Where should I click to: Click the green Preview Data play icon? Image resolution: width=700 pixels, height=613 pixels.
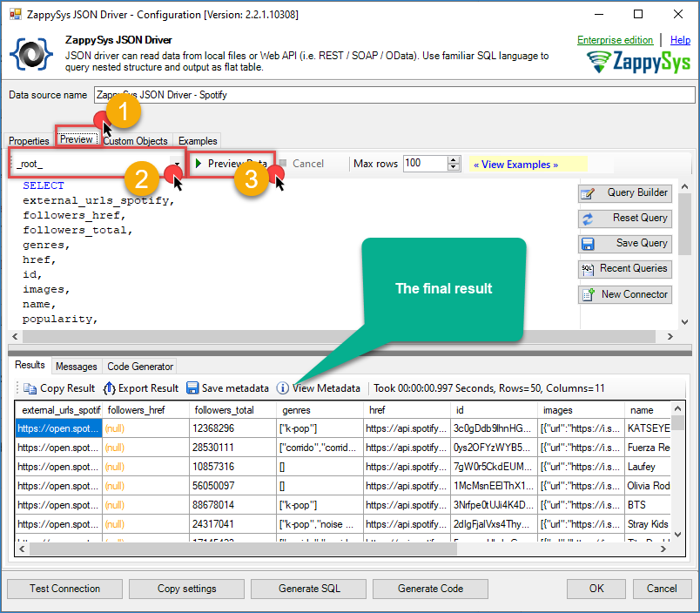(199, 164)
